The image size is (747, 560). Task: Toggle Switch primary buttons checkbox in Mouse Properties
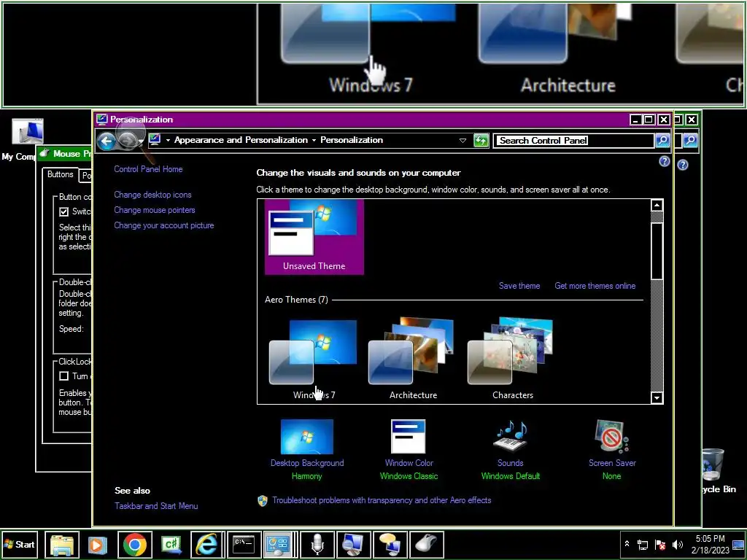pyautogui.click(x=64, y=212)
